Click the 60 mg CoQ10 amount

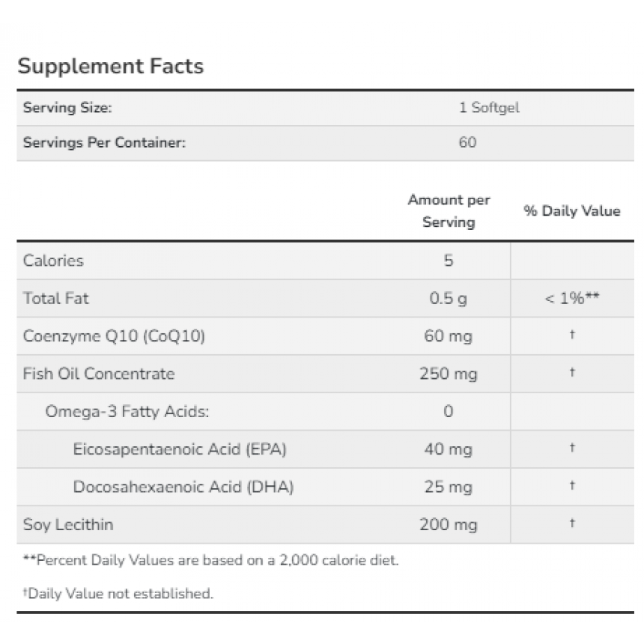(448, 336)
